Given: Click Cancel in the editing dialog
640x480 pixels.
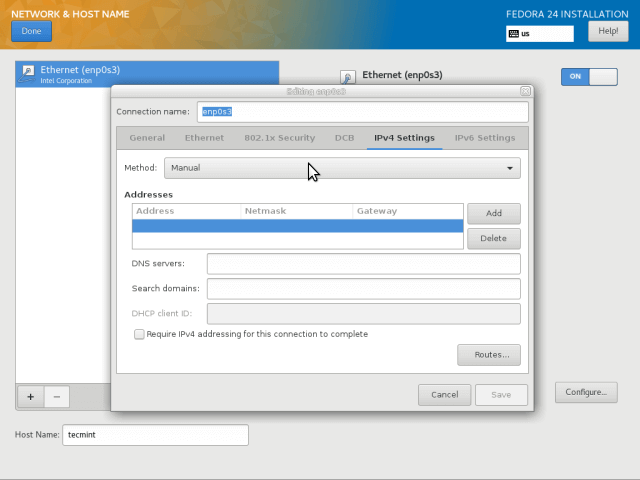Looking at the screenshot, I should point(444,395).
